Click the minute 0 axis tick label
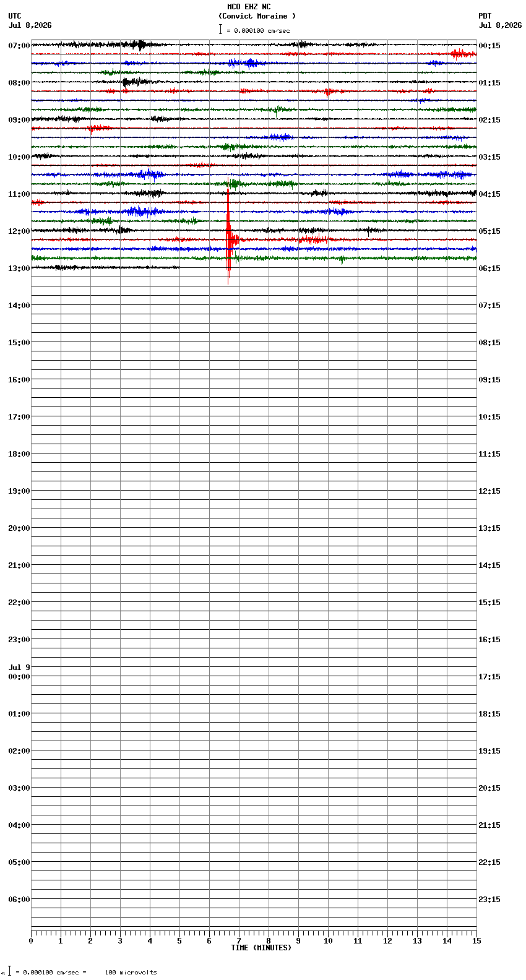 coord(31,941)
